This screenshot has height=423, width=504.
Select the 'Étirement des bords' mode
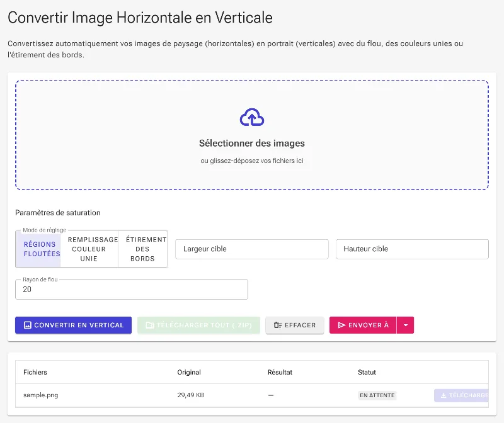[x=143, y=249]
